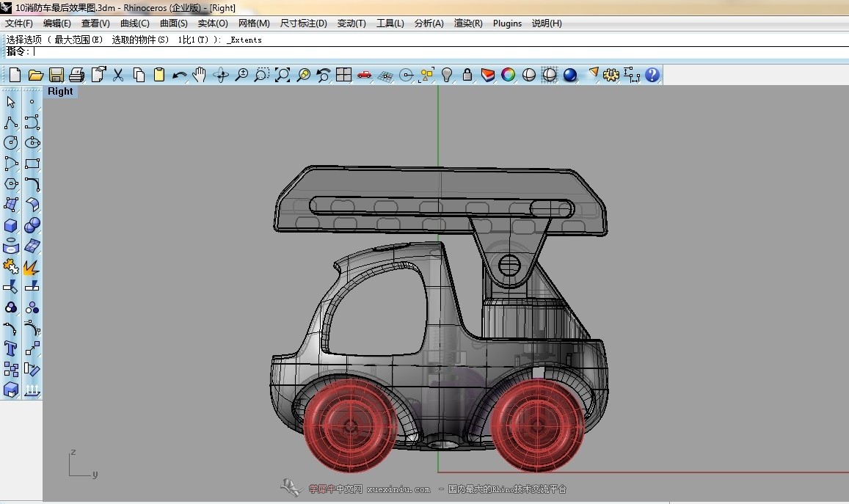Switch to four viewports layout icon
849x504 pixels.
[344, 75]
